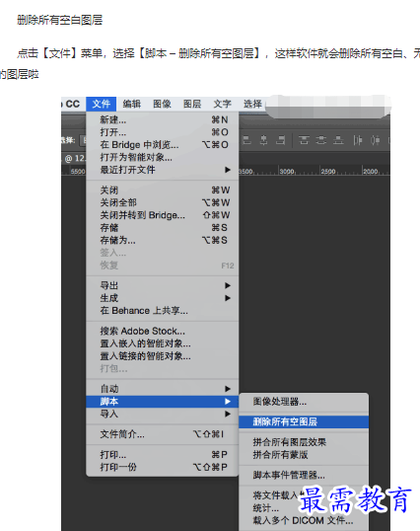Image resolution: width=420 pixels, height=531 pixels.
Task: Select 关闭并转到 Bridge... entry
Action: [x=163, y=215]
